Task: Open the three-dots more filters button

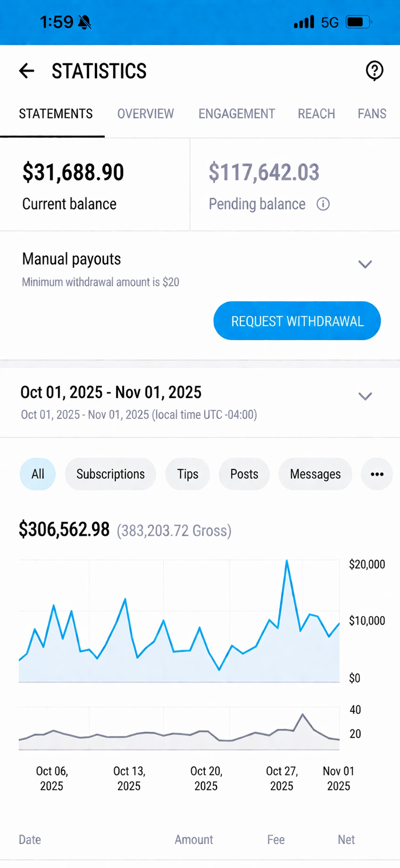Action: pos(377,474)
